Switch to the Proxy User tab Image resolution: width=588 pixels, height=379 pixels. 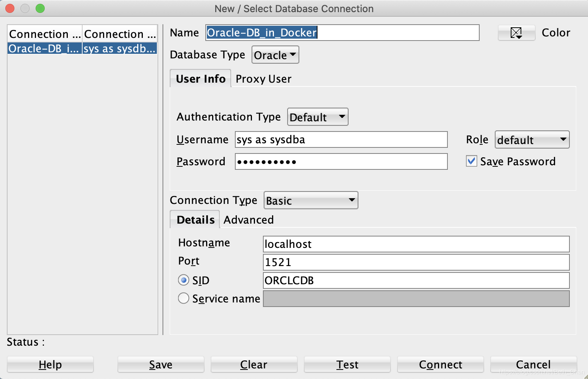click(x=263, y=79)
